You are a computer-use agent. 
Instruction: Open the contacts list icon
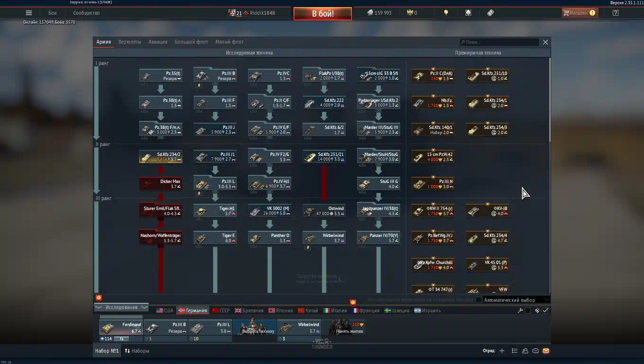(515, 351)
